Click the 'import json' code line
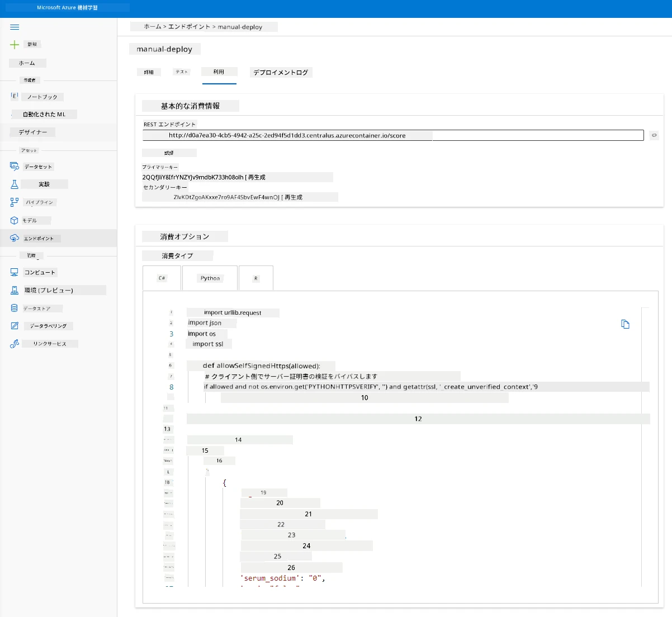This screenshot has height=617, width=672. click(205, 322)
